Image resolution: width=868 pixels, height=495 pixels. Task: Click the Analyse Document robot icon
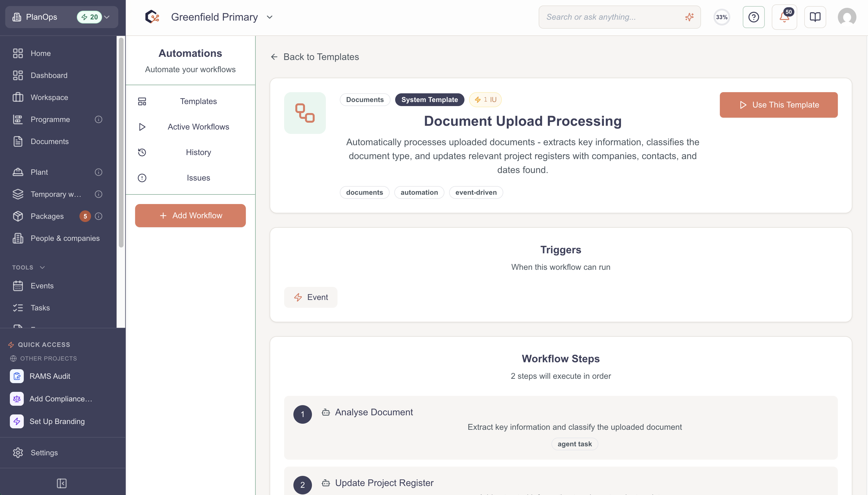[325, 412]
